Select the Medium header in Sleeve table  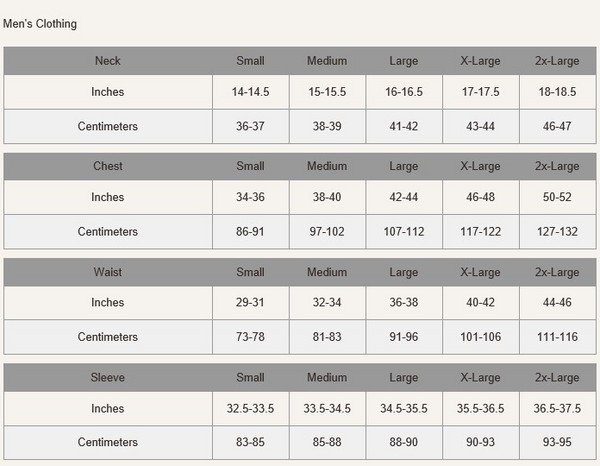click(x=327, y=378)
